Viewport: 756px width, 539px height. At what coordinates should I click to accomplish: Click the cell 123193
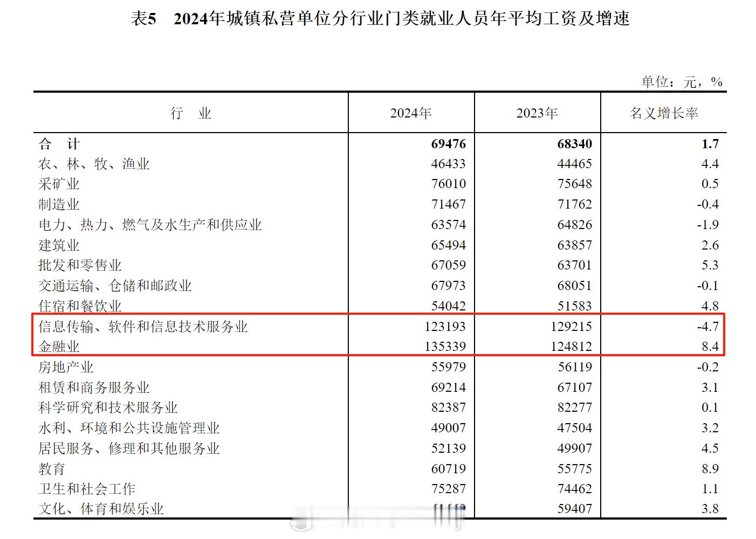[x=445, y=327]
